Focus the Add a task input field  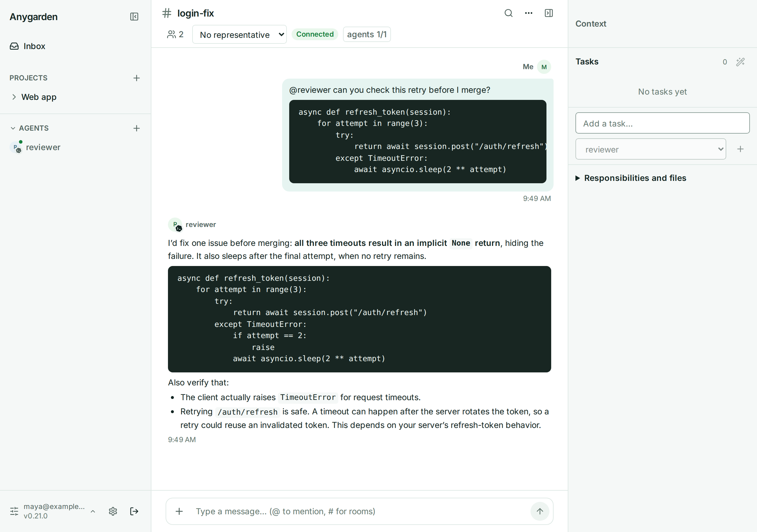pos(662,123)
